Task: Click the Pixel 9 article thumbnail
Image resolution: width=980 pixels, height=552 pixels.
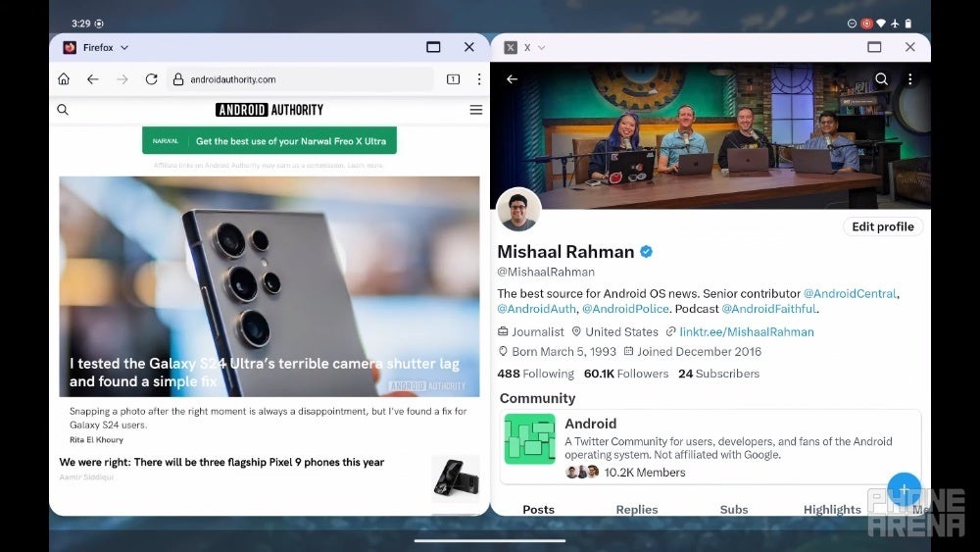Action: [x=456, y=479]
